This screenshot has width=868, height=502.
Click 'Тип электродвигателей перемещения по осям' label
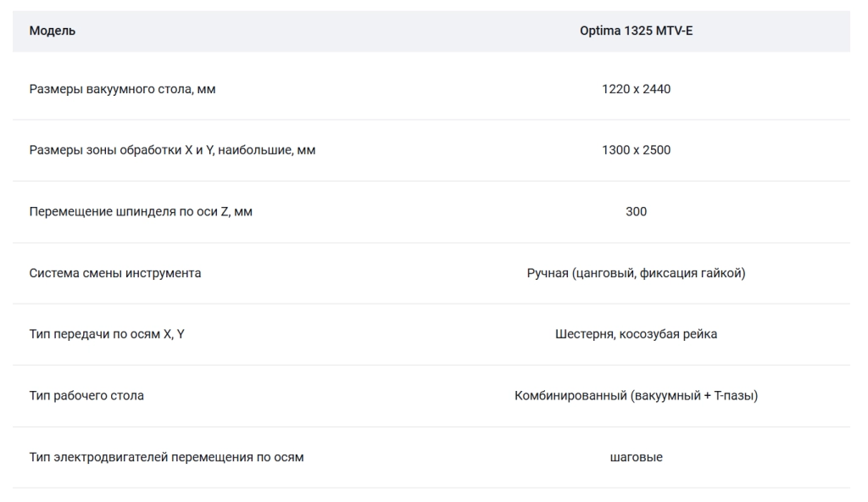[167, 457]
